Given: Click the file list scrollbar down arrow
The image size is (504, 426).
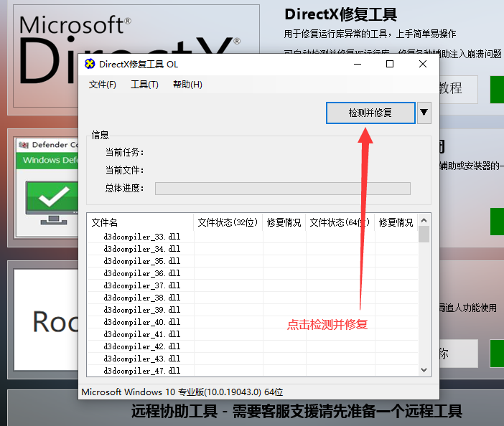Looking at the screenshot, I should click(424, 369).
